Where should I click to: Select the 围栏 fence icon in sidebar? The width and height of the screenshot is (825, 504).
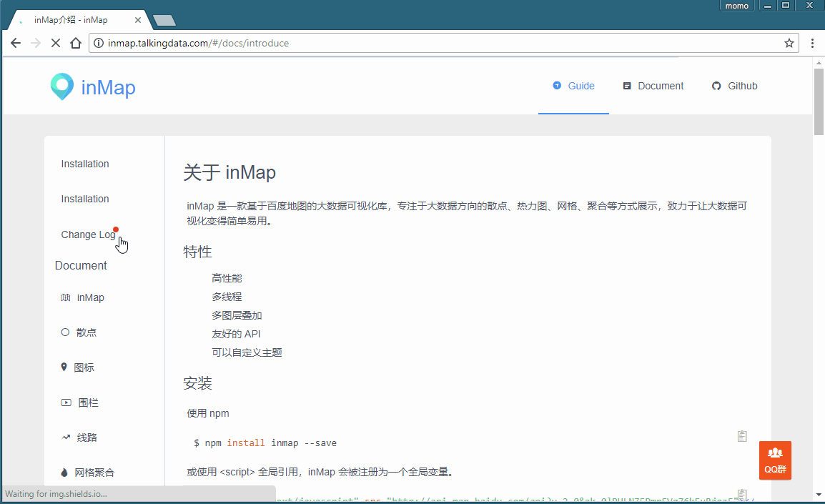click(65, 402)
